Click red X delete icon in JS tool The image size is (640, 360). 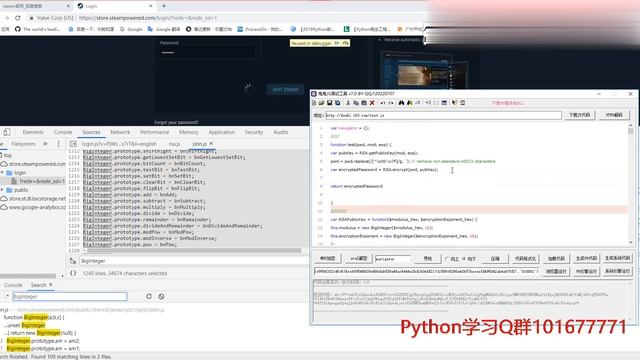372,103
